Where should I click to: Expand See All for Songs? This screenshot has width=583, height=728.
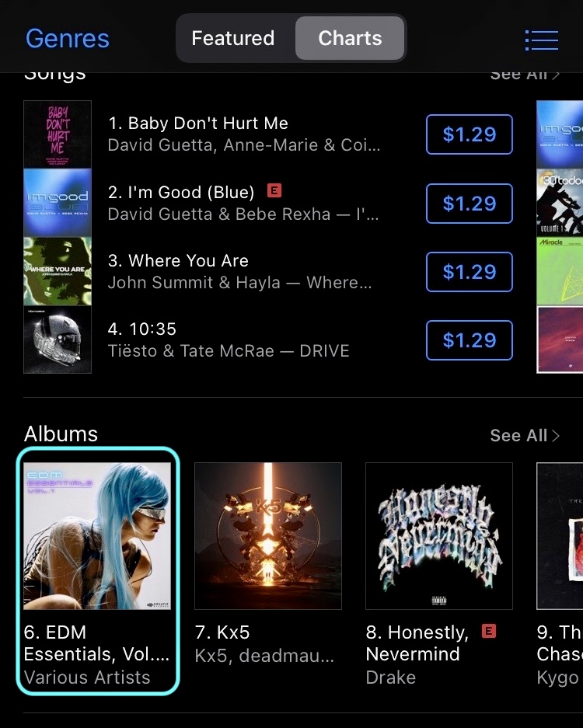click(x=525, y=75)
